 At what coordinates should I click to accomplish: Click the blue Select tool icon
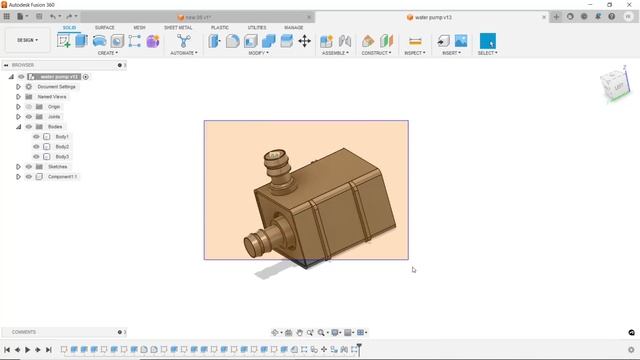pyautogui.click(x=488, y=41)
